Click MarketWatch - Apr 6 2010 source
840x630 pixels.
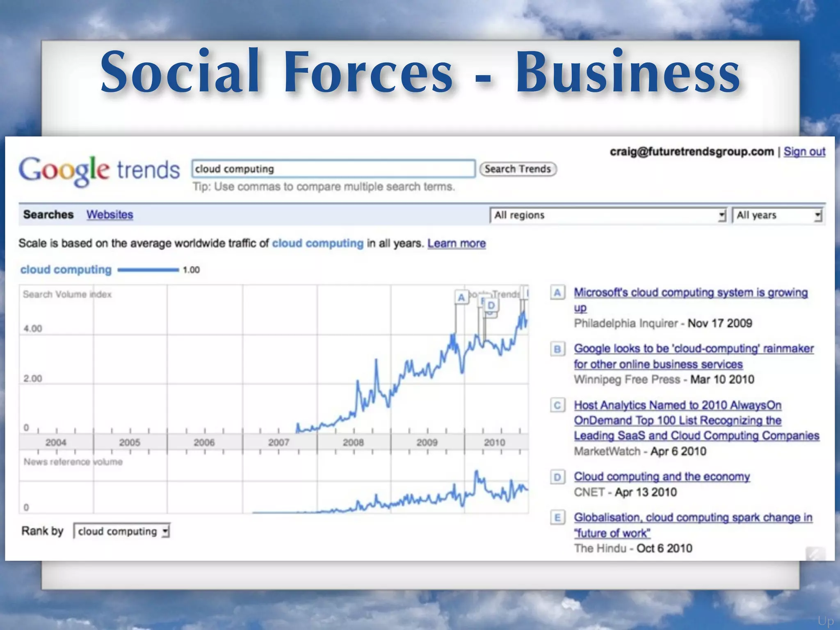(x=640, y=451)
